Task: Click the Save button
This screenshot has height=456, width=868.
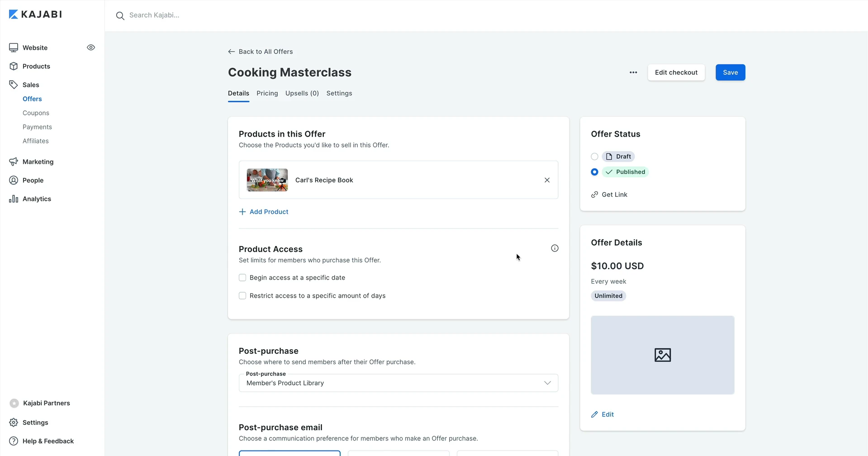Action: 730,72
